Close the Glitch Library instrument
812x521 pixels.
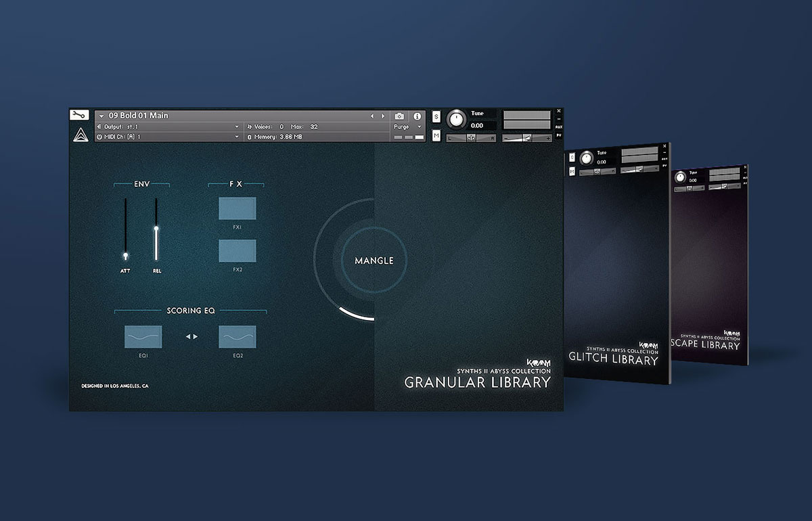[664, 145]
